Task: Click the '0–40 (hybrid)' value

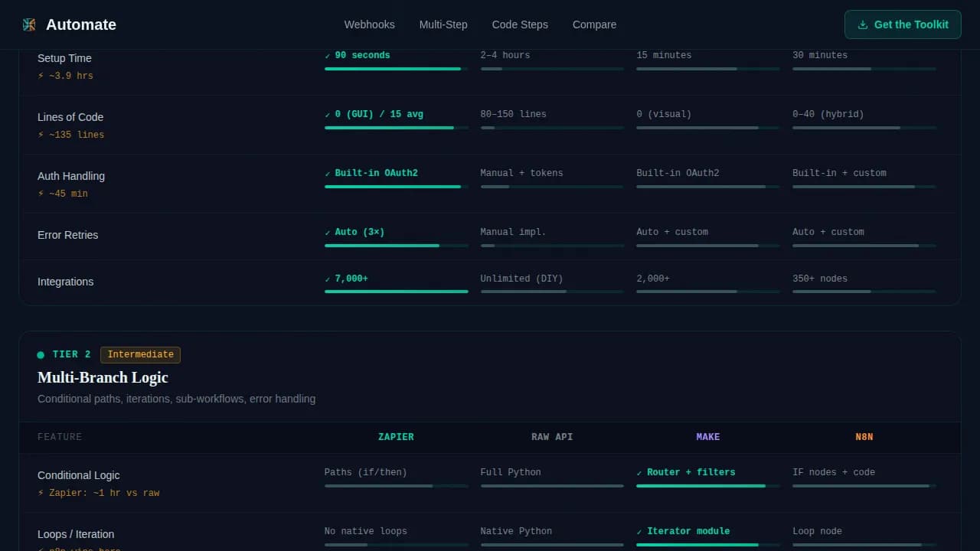Action: (x=828, y=114)
